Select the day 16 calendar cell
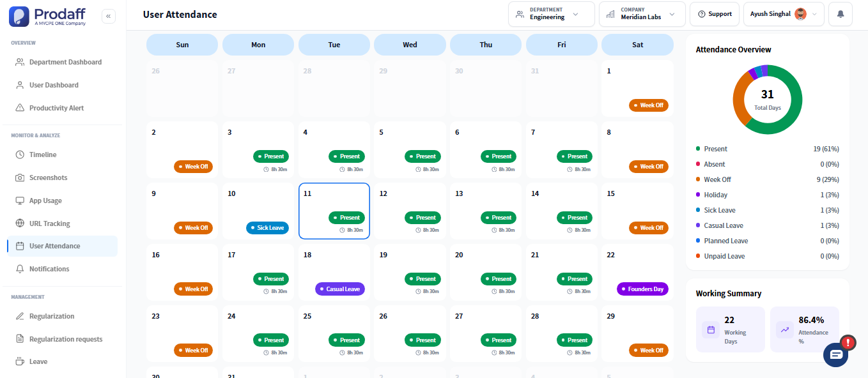 [x=182, y=273]
